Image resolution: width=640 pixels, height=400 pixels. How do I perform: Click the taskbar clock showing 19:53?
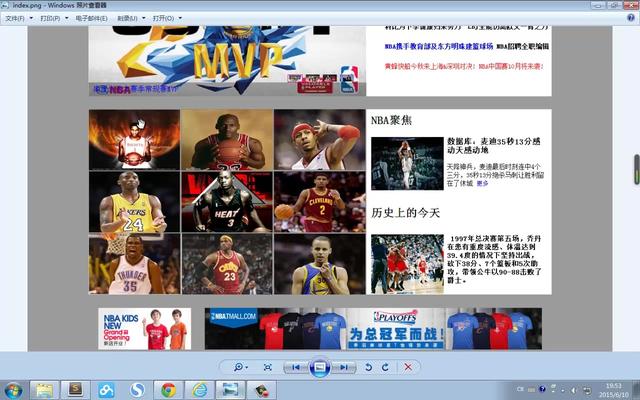pyautogui.click(x=613, y=390)
